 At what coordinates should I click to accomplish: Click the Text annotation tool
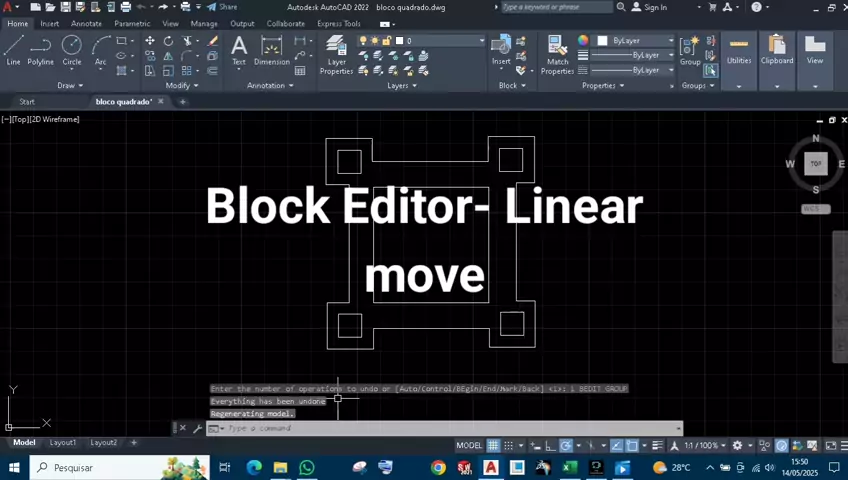tap(239, 49)
